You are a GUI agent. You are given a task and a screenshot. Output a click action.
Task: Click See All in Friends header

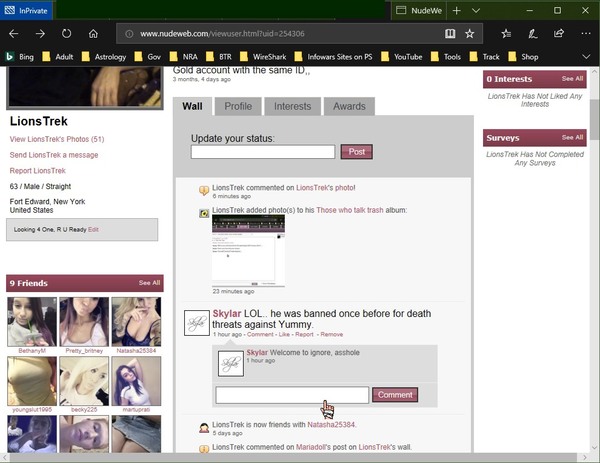pos(149,283)
